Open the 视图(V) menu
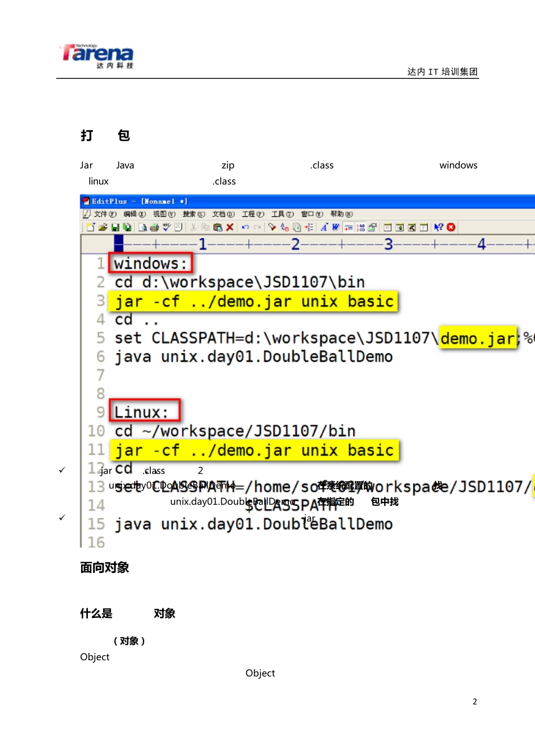The image size is (535, 756). pyautogui.click(x=164, y=214)
